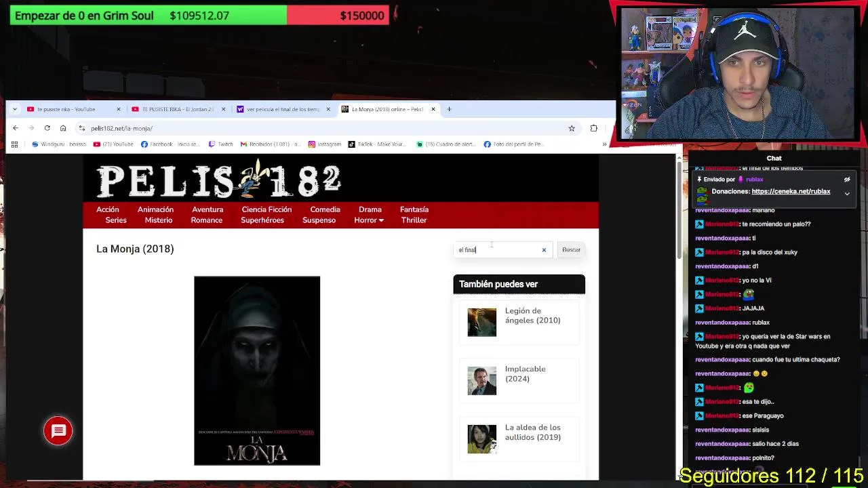Viewport: 868px width, 488px height.
Task: Close the La Monja (2018) tab
Action: (433, 109)
